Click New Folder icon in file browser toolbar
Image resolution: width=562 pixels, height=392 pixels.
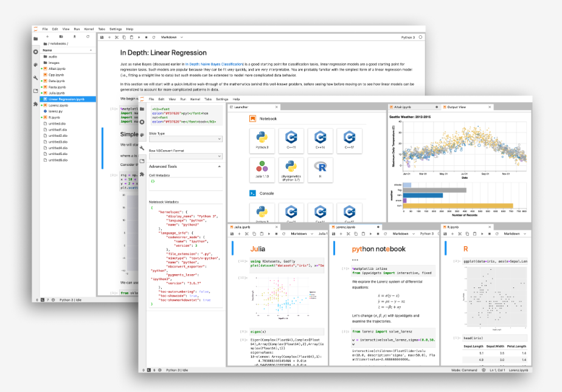tap(61, 36)
